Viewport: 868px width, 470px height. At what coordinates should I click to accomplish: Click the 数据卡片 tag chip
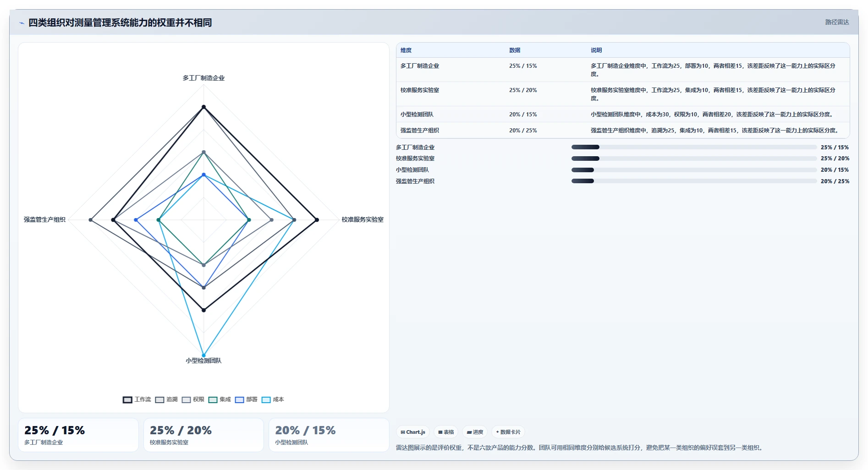[508, 432]
